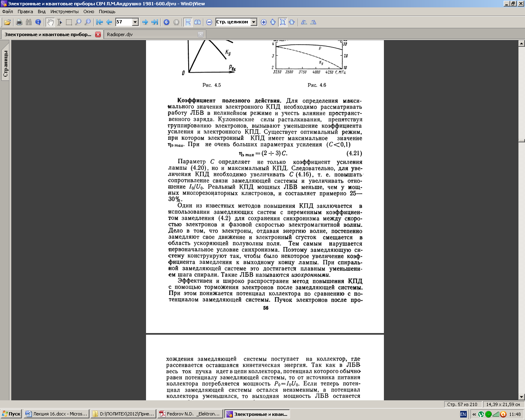The image size is (525, 420).
Task: Go to the previous page
Action: (x=109, y=22)
